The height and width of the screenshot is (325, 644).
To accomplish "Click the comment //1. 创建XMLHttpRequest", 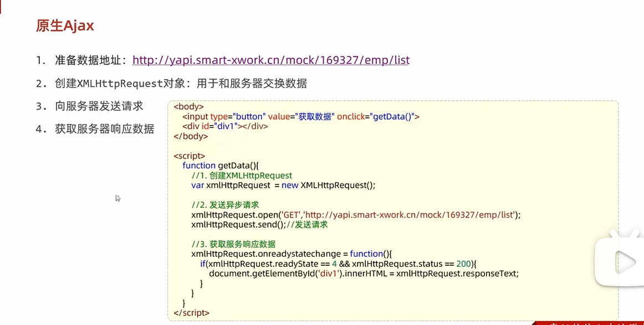I will pos(242,176).
